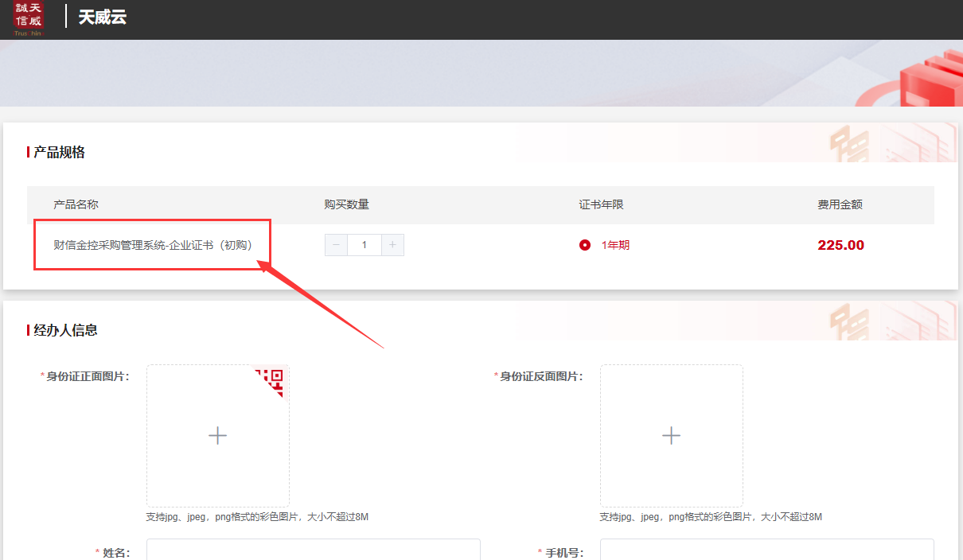The width and height of the screenshot is (963, 560).
Task: Decrease purchase quantity with the minus button
Action: [x=336, y=245]
